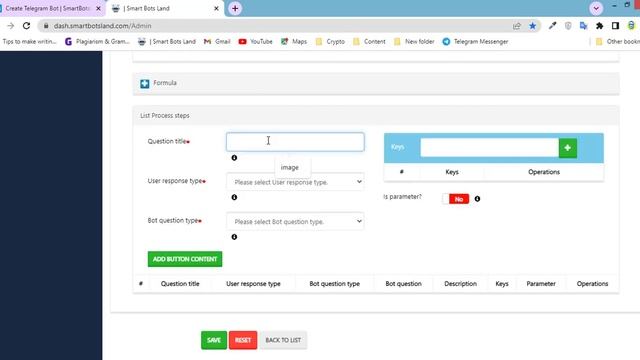Open the translate extension icon
This screenshot has height=360, width=640.
(x=584, y=26)
